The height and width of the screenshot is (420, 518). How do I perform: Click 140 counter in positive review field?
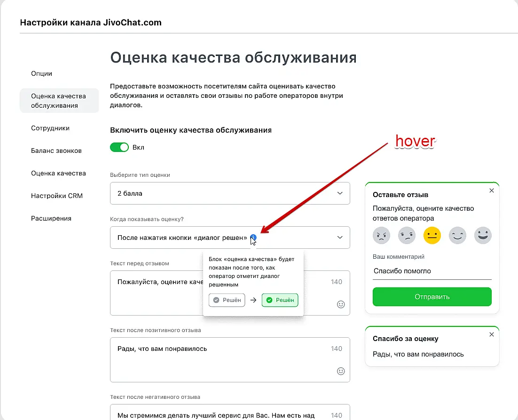click(336, 349)
